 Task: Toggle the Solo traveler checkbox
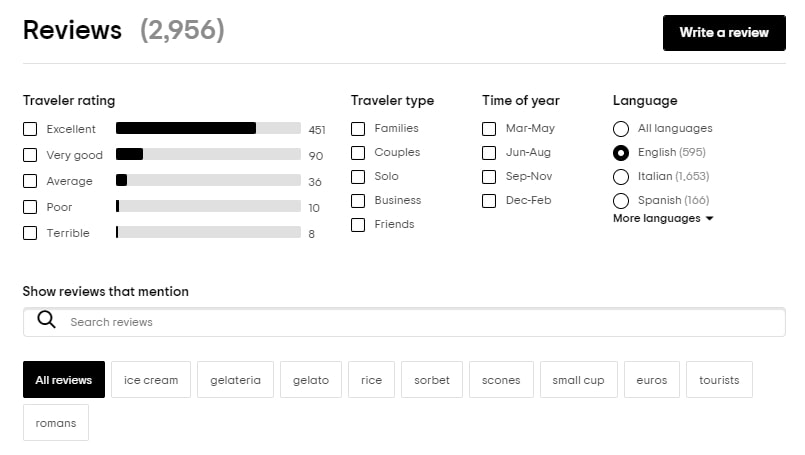click(x=358, y=177)
